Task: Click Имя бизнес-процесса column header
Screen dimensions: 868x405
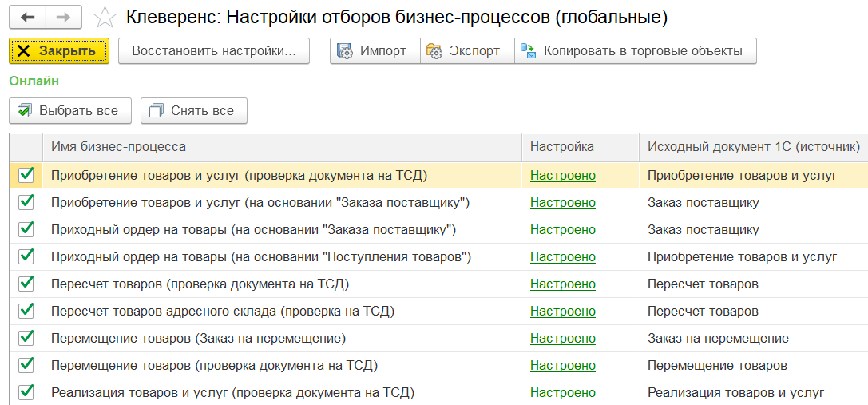Action: (x=283, y=147)
